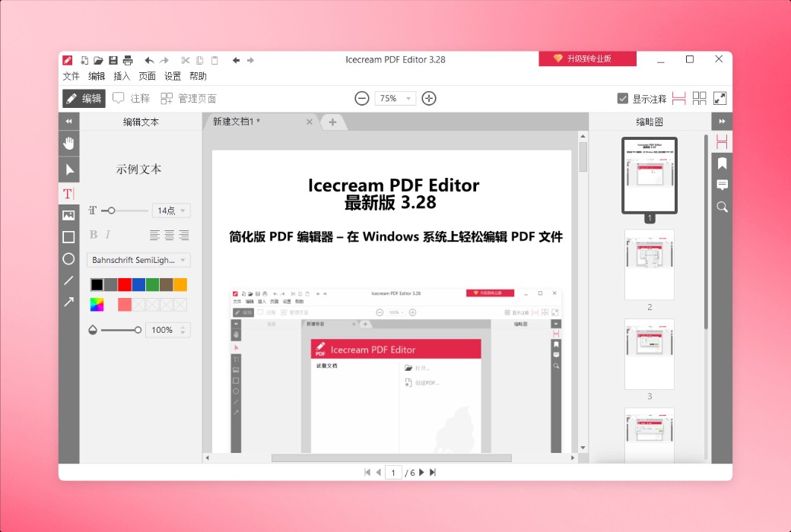
Task: Choose the Ellipse shape tool
Action: click(x=68, y=259)
